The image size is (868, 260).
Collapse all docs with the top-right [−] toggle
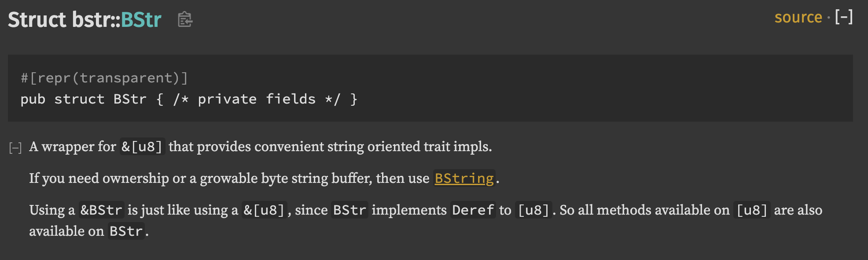pos(843,18)
